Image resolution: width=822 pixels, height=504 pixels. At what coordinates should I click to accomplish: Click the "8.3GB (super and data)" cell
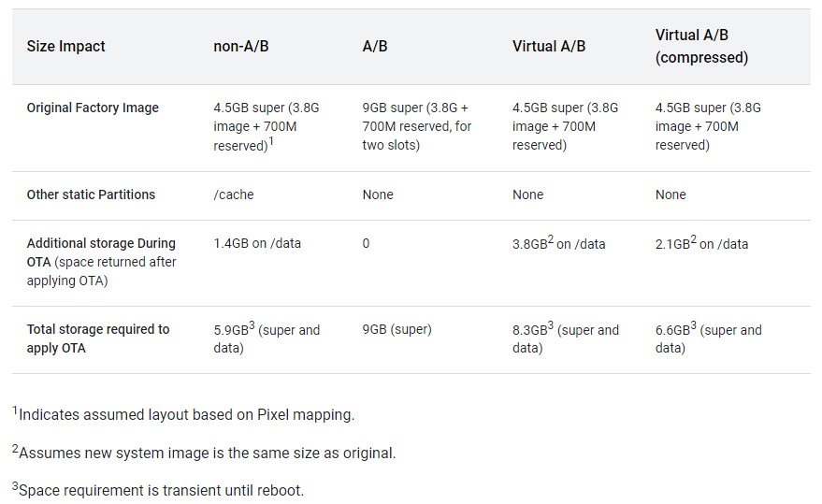pos(565,338)
